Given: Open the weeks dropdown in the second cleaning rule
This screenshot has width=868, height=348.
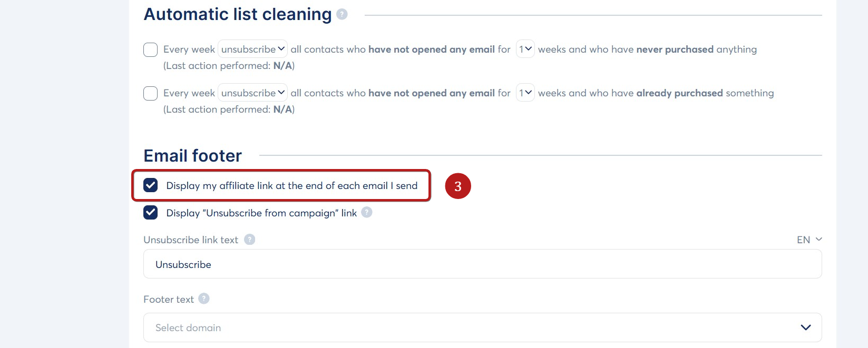Looking at the screenshot, I should point(529,92).
